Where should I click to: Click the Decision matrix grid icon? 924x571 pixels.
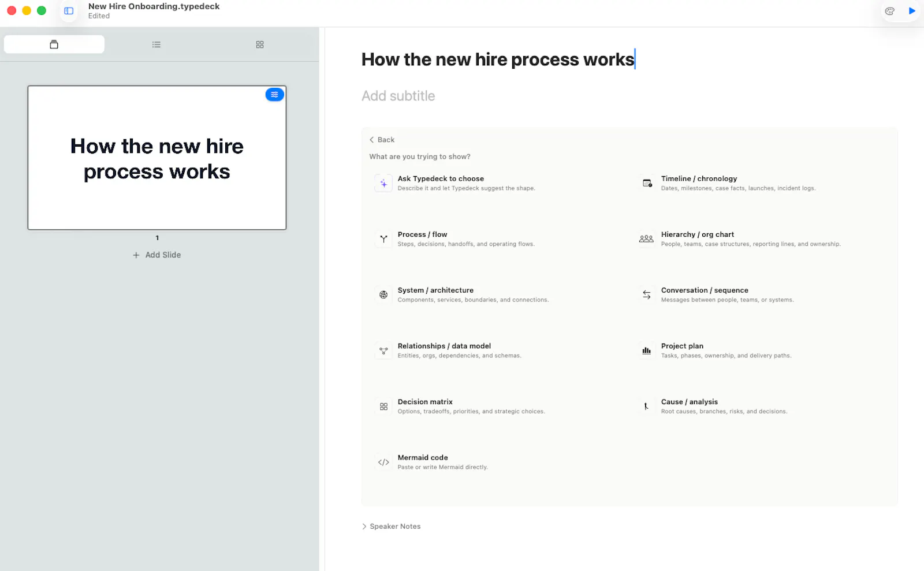tap(383, 406)
